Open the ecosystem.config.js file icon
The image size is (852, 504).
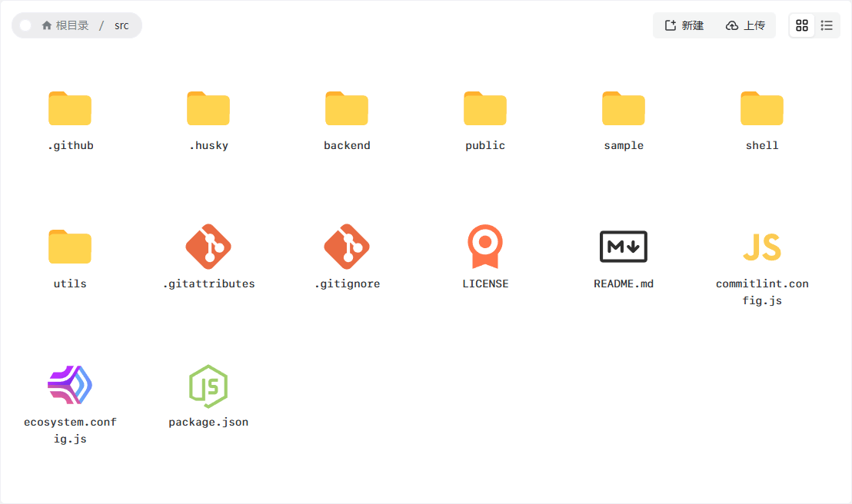pos(70,385)
